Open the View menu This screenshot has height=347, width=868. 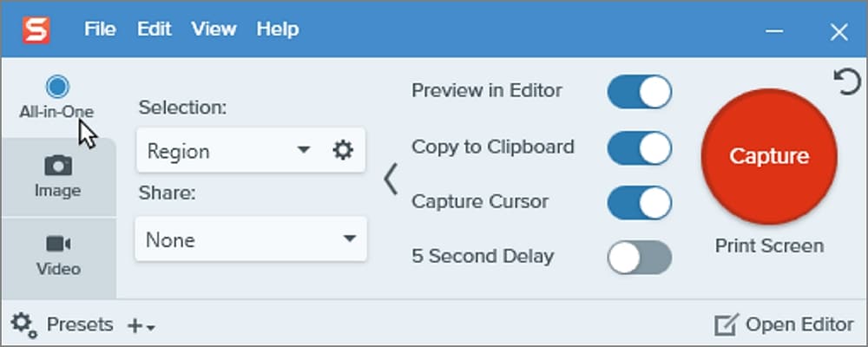tap(214, 29)
